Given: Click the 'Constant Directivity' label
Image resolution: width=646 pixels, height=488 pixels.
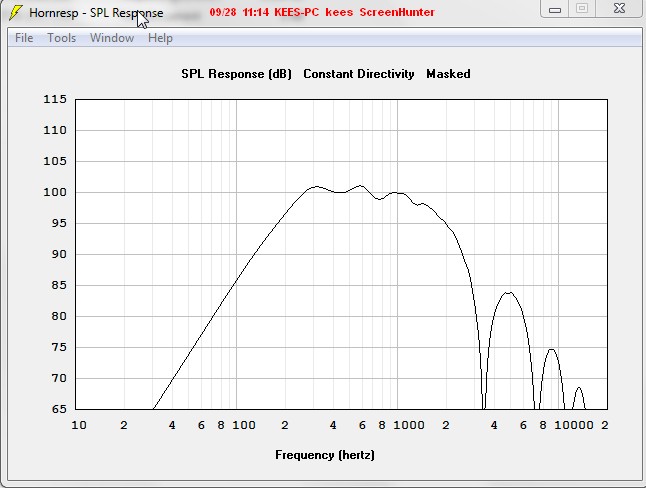Looking at the screenshot, I should 359,74.
